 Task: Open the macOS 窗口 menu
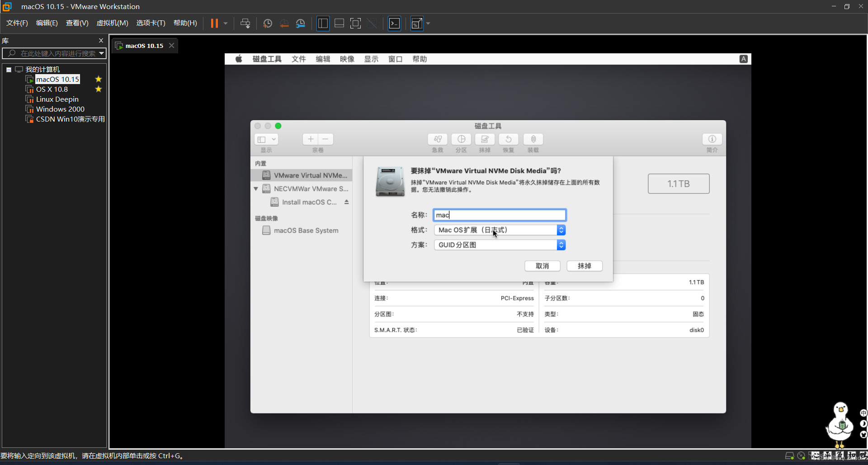click(396, 59)
